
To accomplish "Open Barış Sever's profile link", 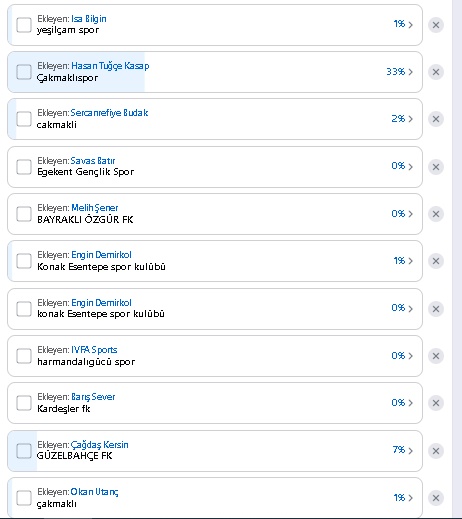I will [93, 397].
